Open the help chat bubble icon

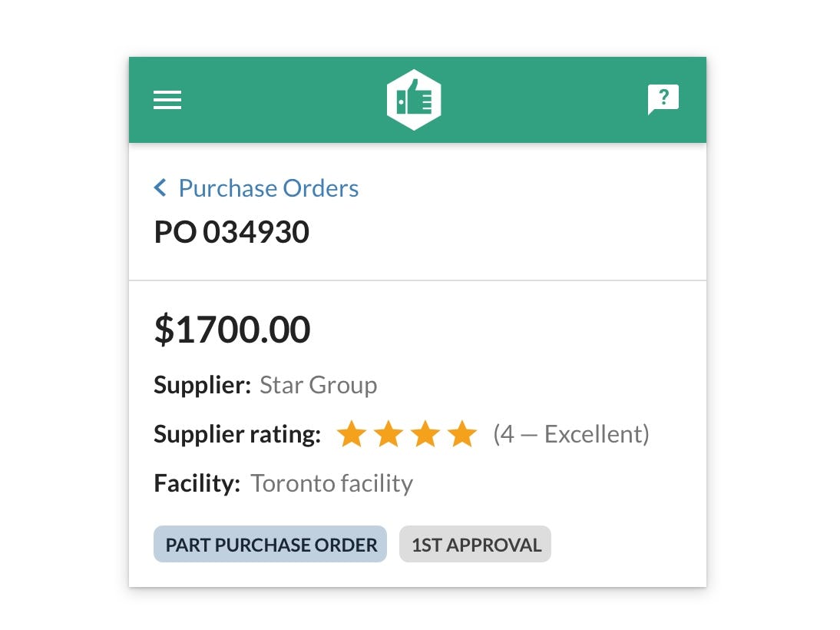[663, 99]
